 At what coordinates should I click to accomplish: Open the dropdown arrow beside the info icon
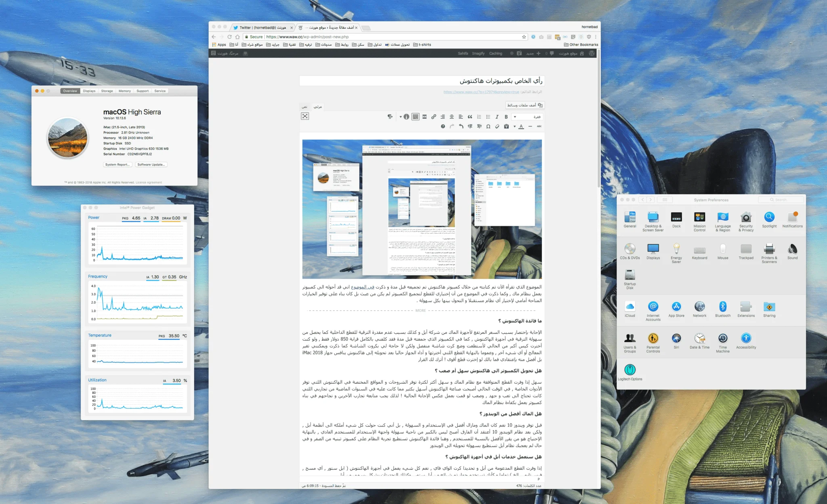click(401, 117)
